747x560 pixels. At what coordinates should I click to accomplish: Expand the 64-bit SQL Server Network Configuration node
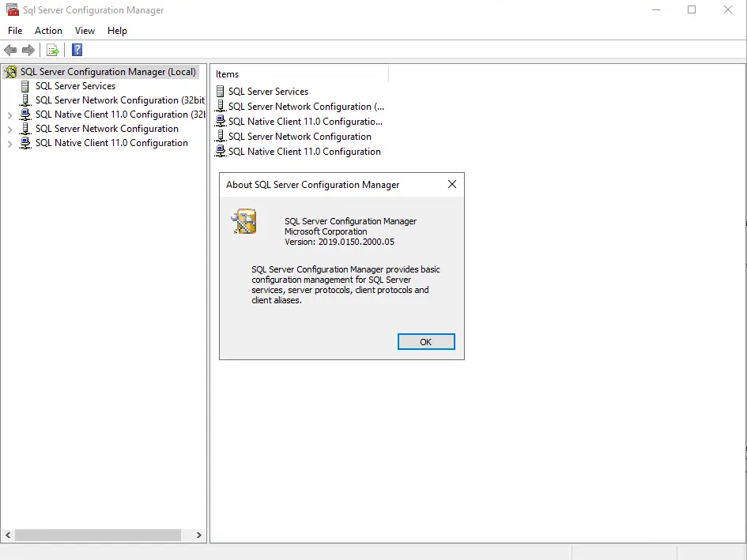click(9, 130)
